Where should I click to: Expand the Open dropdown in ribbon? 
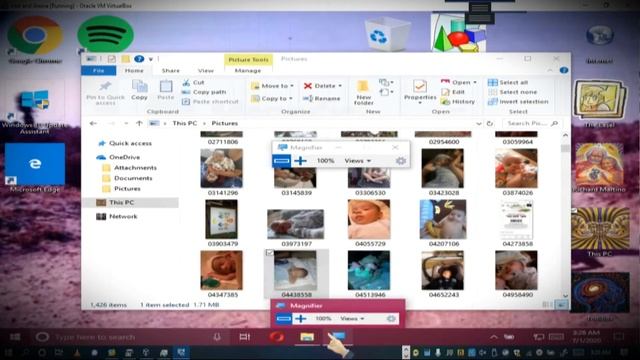click(475, 82)
